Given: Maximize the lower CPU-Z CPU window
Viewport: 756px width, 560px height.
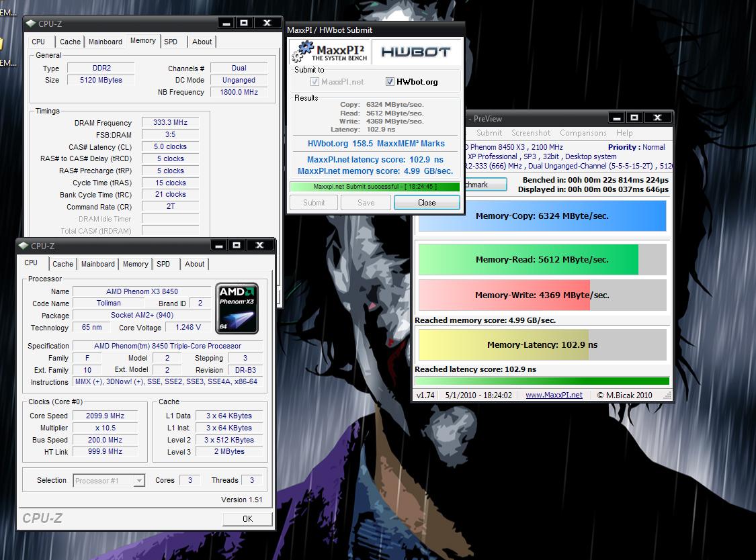Looking at the screenshot, I should point(237,245).
